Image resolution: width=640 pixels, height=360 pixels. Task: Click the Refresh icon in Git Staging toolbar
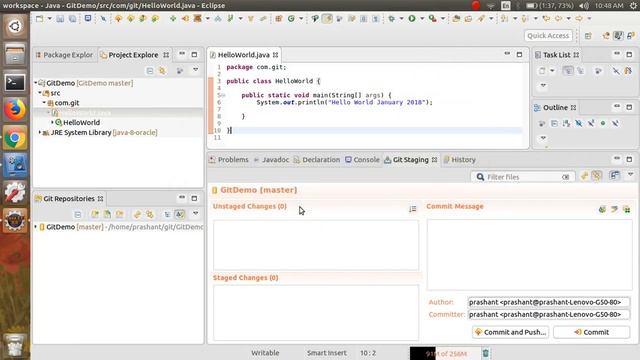click(x=584, y=176)
